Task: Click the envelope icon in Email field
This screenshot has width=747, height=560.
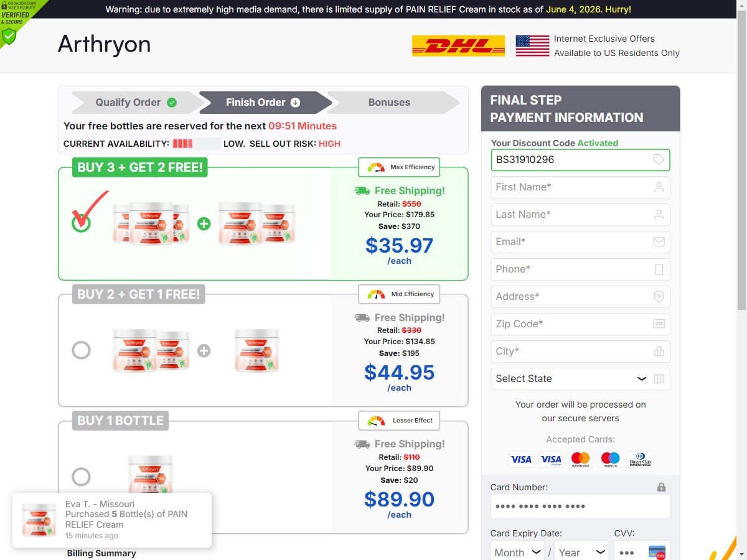Action: [659, 242]
